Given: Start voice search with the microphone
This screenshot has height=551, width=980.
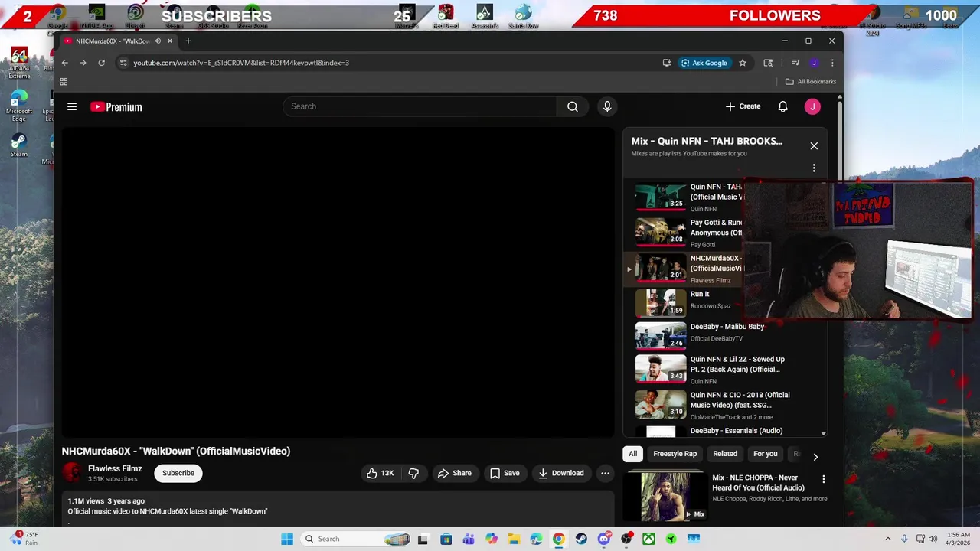Looking at the screenshot, I should pyautogui.click(x=607, y=106).
